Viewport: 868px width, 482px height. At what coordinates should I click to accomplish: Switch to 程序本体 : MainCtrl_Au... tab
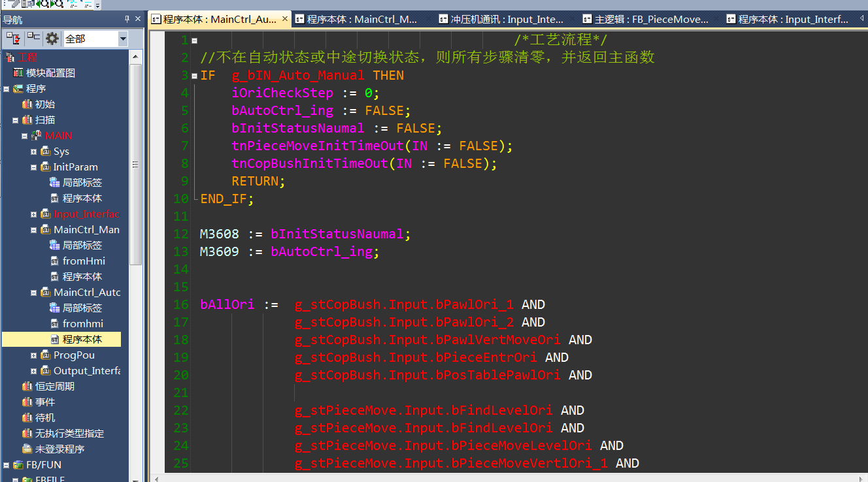pos(220,20)
